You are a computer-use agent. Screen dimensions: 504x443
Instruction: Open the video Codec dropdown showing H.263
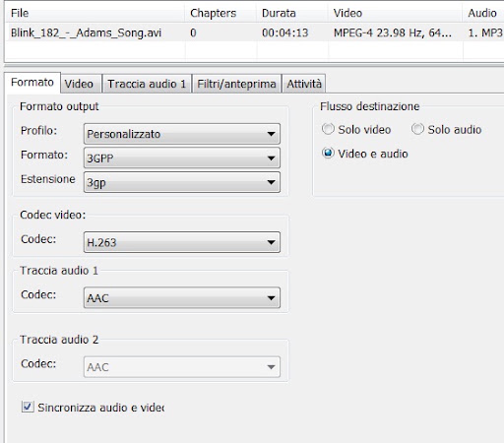click(x=182, y=242)
